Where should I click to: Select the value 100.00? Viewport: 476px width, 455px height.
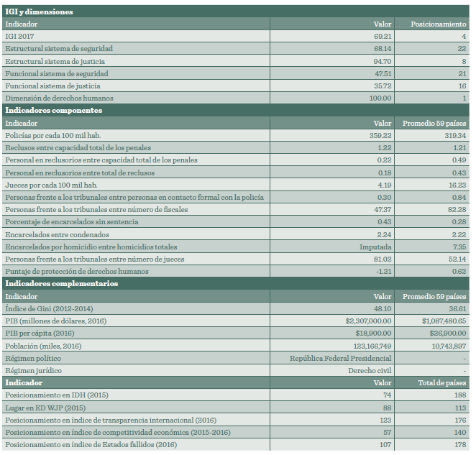(x=380, y=98)
